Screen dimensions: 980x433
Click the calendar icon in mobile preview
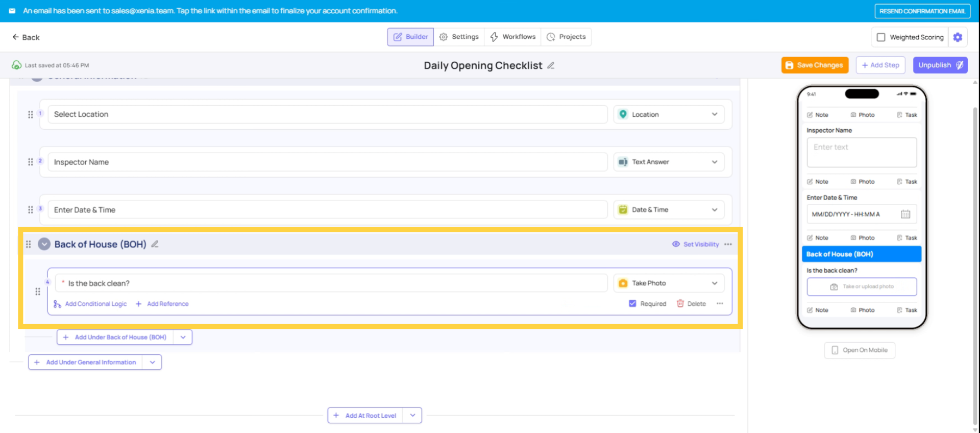coord(905,214)
